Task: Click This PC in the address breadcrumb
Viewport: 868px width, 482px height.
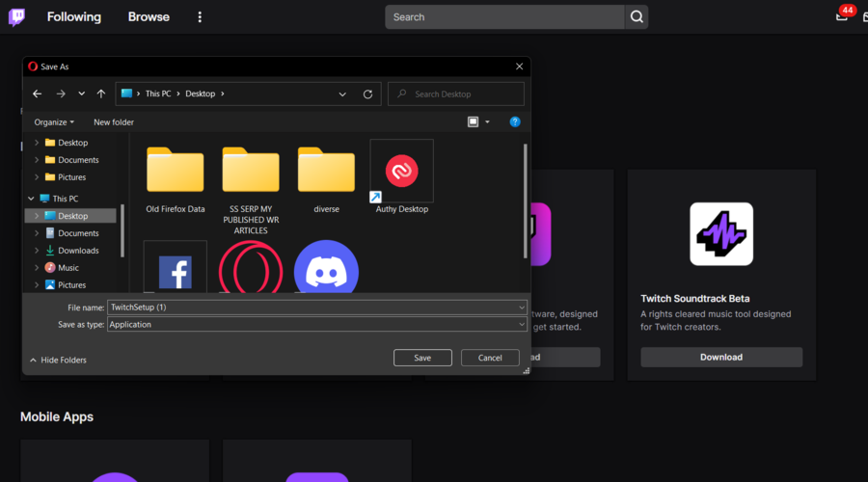Action: tap(158, 94)
